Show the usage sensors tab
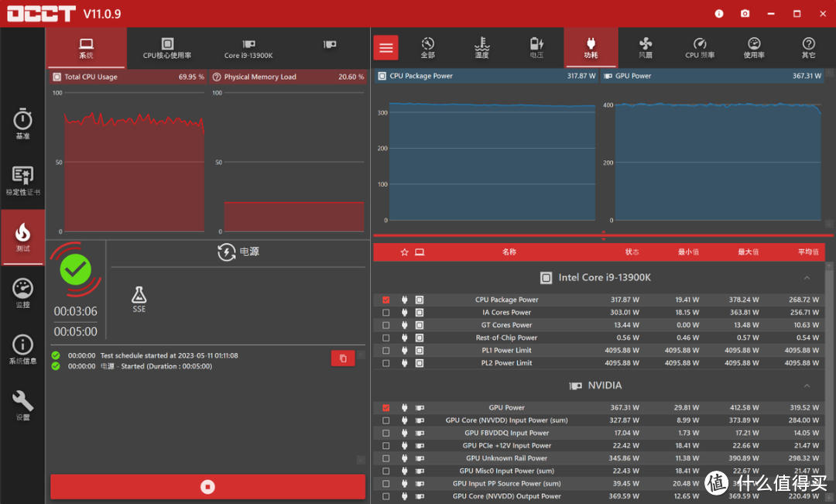Screen dimensions: 836x504 (754, 48)
